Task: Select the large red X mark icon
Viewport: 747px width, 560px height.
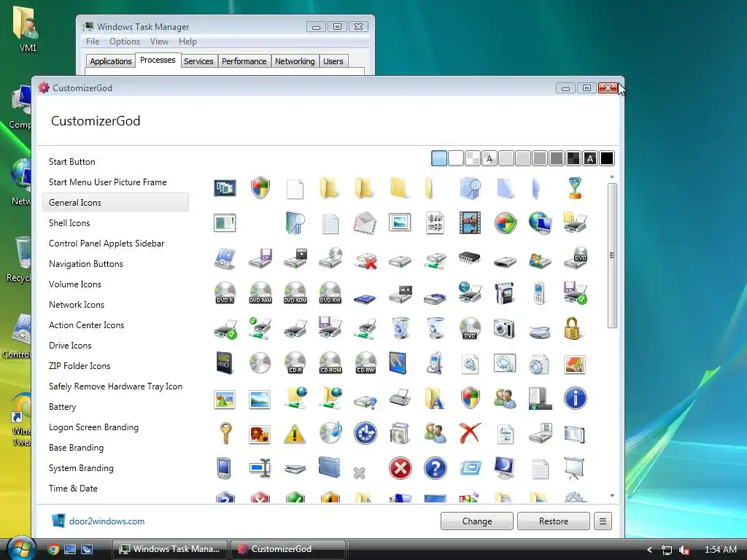Action: click(x=470, y=433)
